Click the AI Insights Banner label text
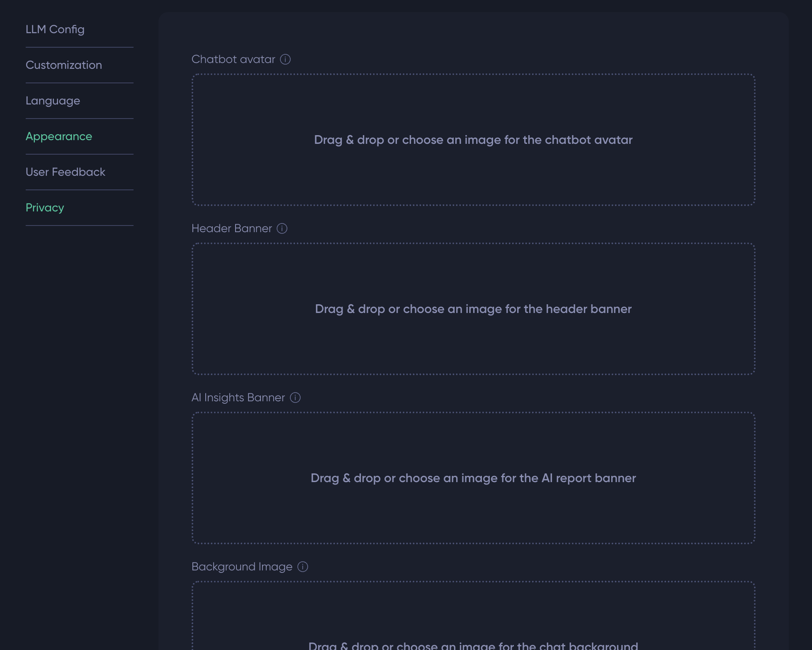 tap(238, 398)
